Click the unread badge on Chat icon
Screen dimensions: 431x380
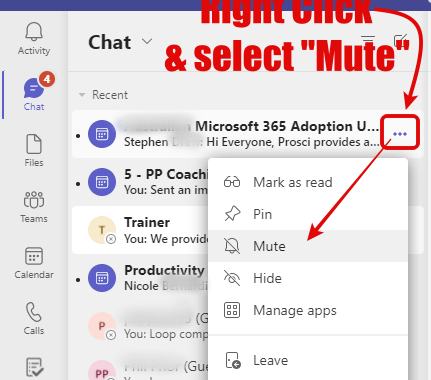(x=47, y=79)
